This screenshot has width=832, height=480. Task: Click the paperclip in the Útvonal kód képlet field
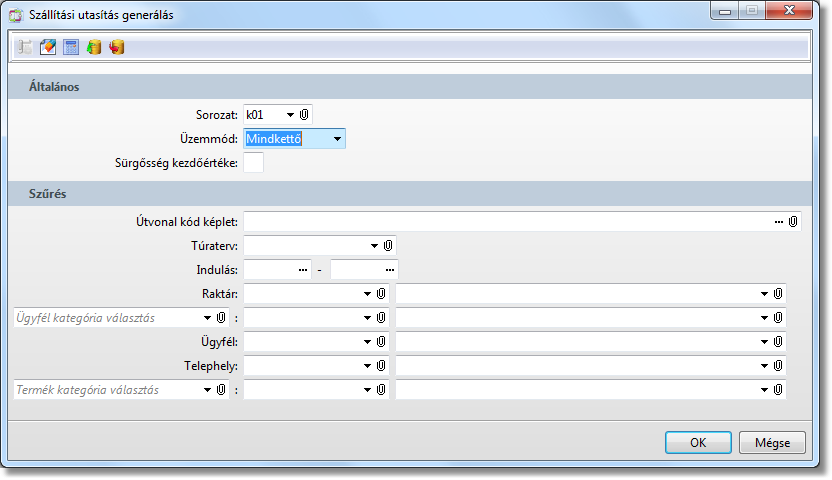point(793,221)
